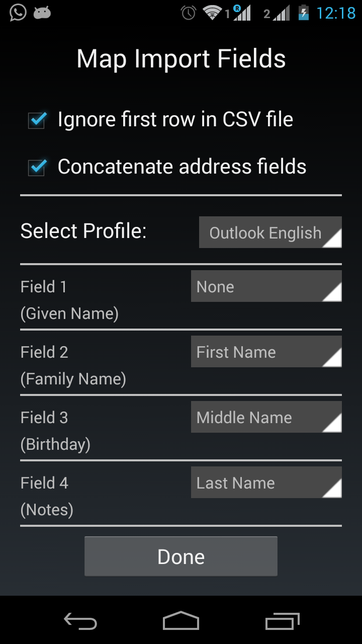Viewport: 362px width, 644px height.
Task: Uncheck Concatenate address fields checkbox
Action: (x=37, y=167)
